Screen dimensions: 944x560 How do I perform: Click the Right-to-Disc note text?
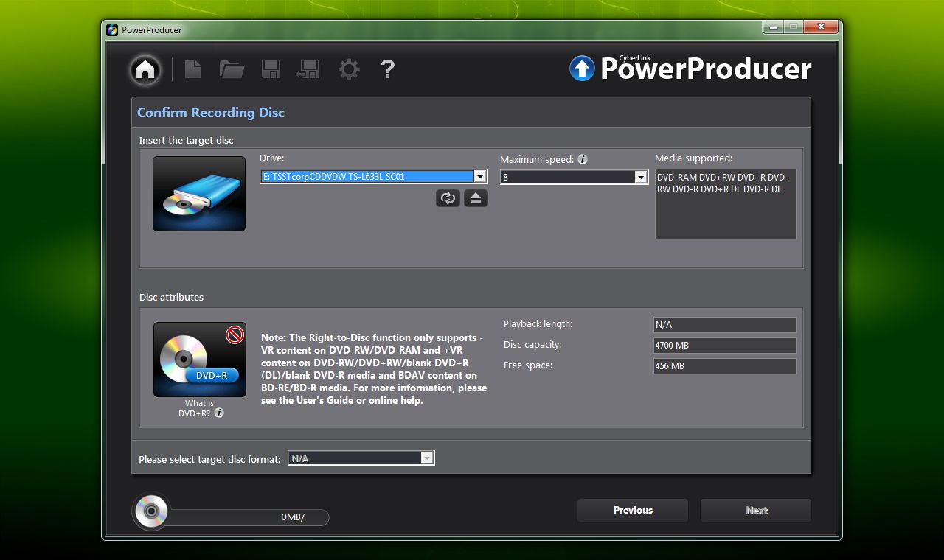(374, 369)
